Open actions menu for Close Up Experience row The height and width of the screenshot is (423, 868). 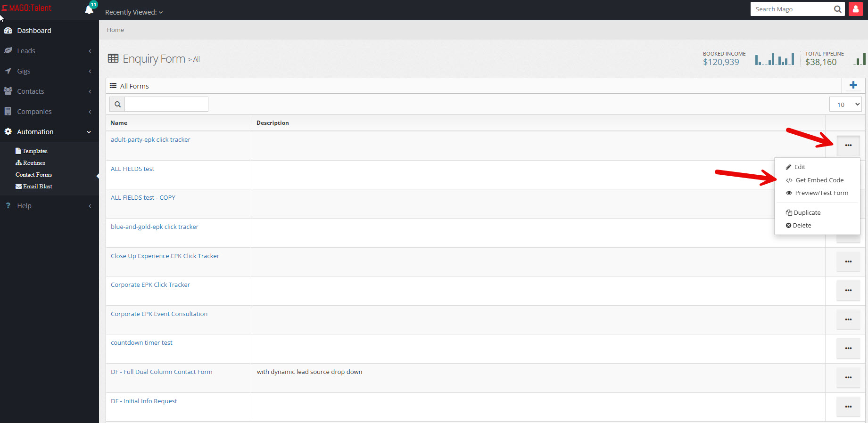(x=848, y=262)
